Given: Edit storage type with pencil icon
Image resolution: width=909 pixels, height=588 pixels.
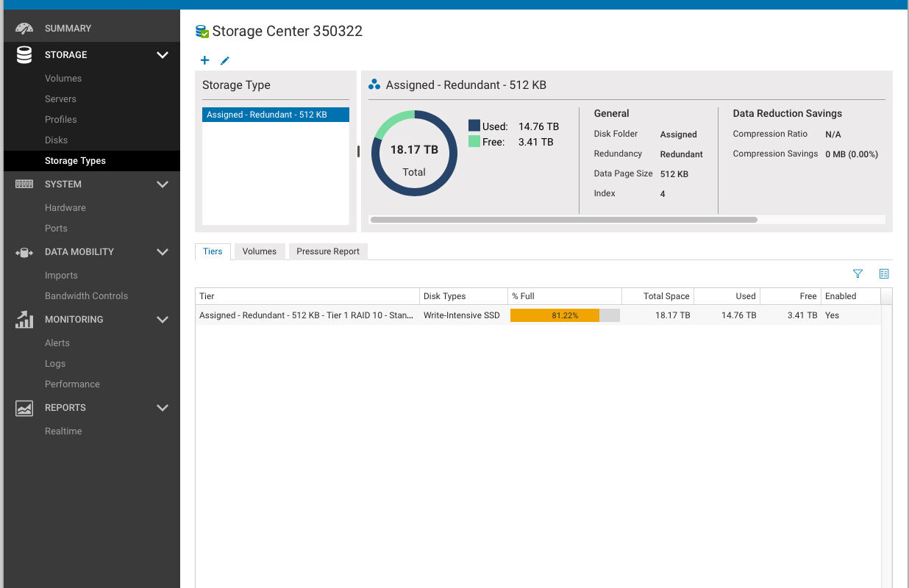Looking at the screenshot, I should (x=225, y=60).
